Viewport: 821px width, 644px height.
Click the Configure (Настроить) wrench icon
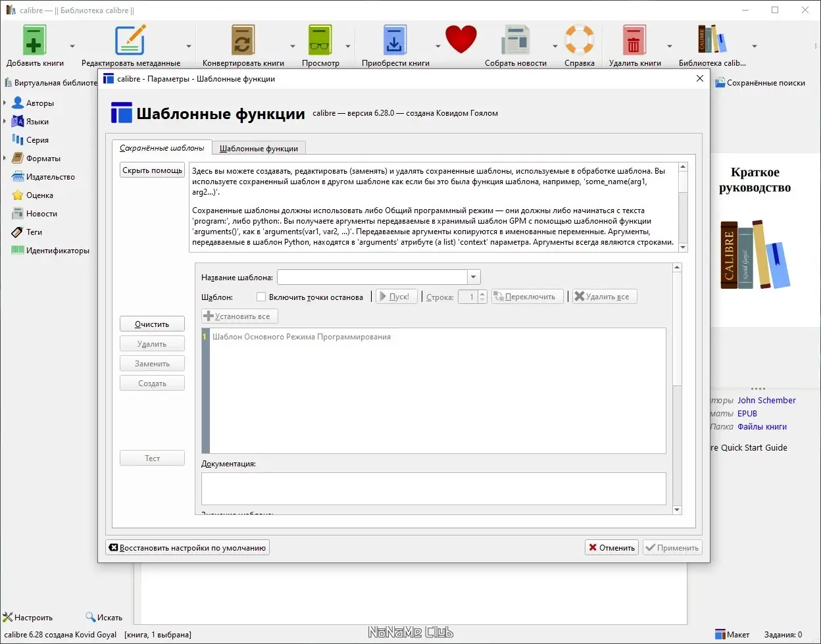[8, 618]
